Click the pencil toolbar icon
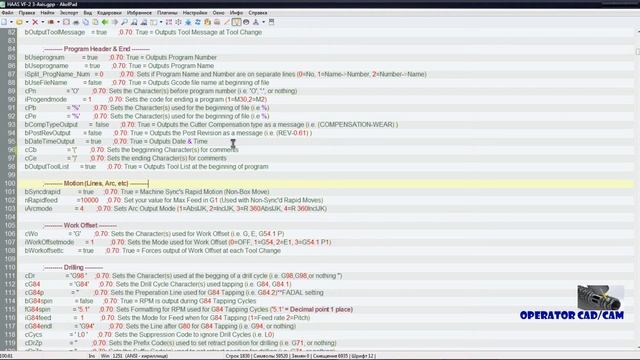This screenshot has width=640, height=360. pos(227,22)
